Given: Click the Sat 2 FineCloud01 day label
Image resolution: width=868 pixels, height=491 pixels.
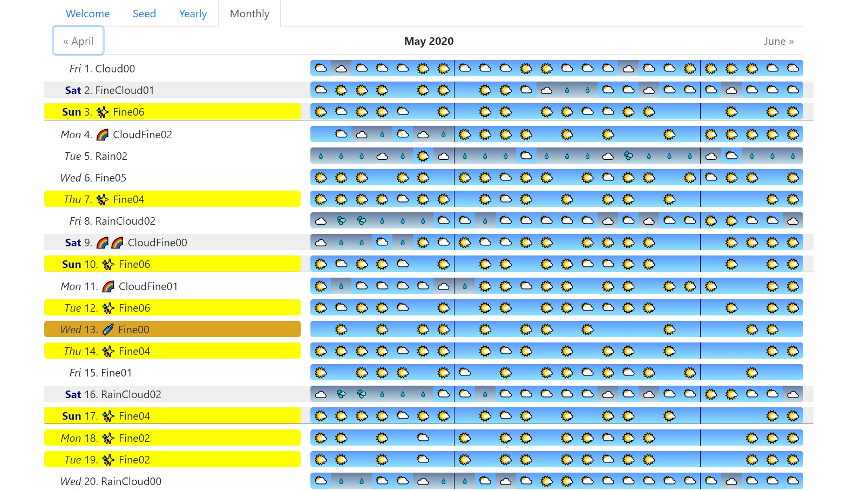Looking at the screenshot, I should pos(110,90).
